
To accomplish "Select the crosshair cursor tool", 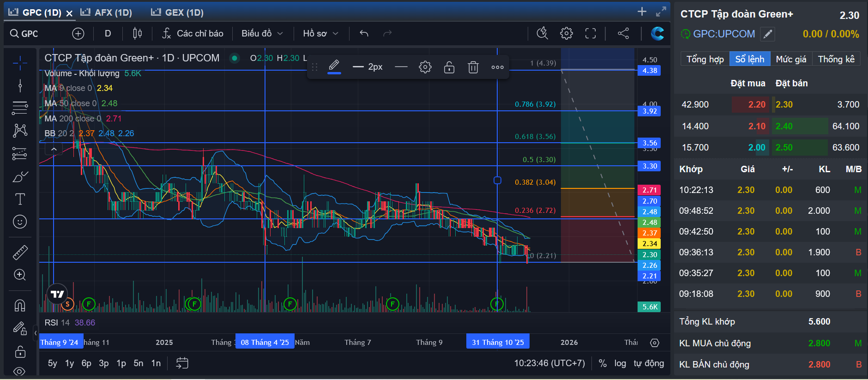I will coord(20,63).
